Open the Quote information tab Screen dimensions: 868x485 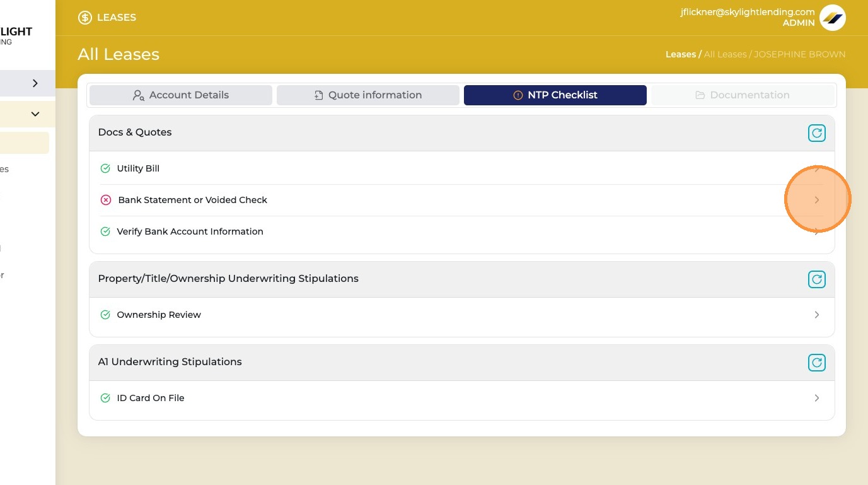coord(368,95)
